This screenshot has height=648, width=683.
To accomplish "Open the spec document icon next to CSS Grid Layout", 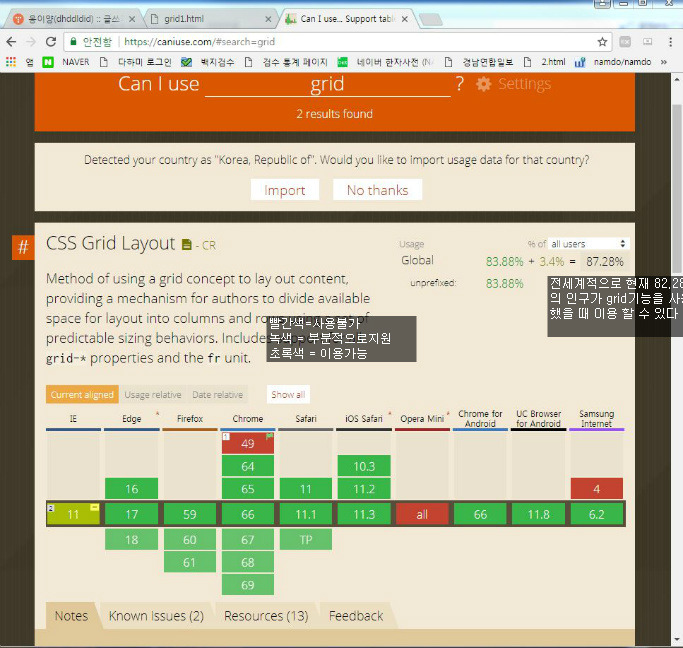I will [186, 245].
